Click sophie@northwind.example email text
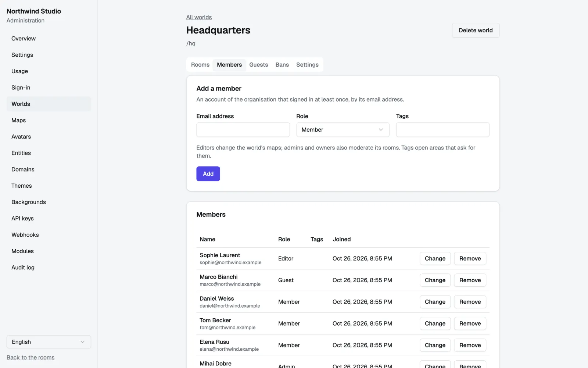 [230, 262]
